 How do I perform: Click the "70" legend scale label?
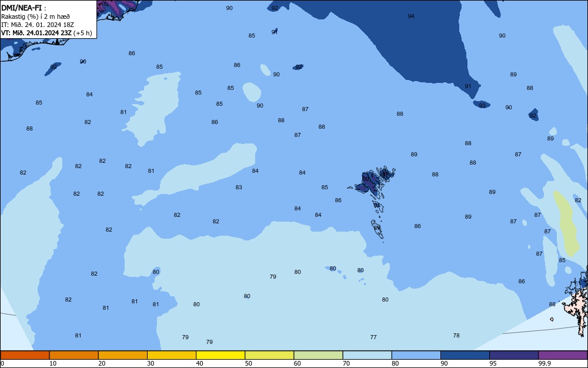(346, 363)
